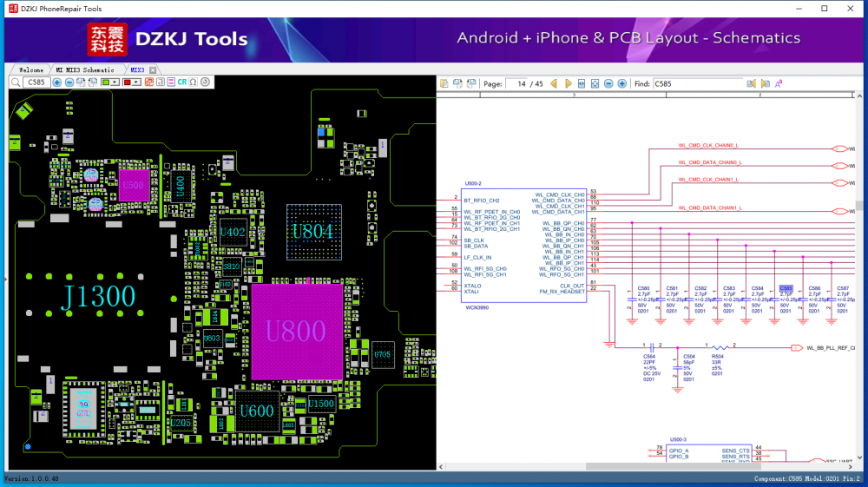The width and height of the screenshot is (868, 487).
Task: Click the page number input field
Action: tap(517, 83)
